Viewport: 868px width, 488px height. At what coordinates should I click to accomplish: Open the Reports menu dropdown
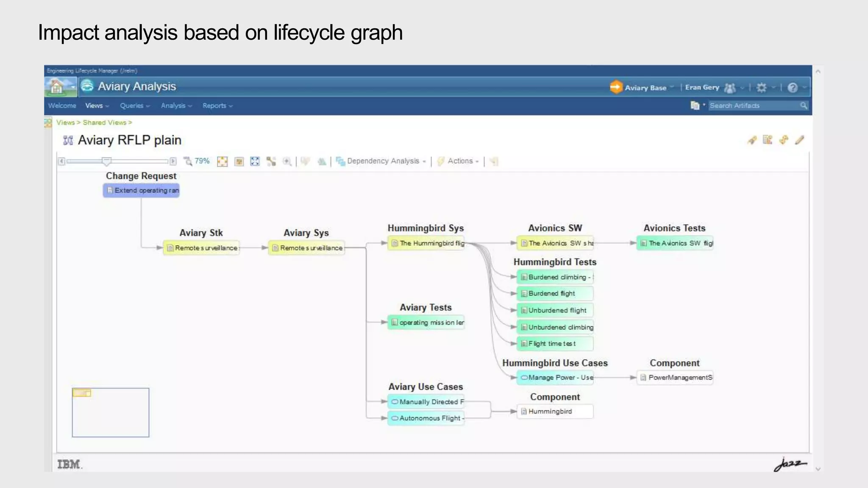(217, 105)
